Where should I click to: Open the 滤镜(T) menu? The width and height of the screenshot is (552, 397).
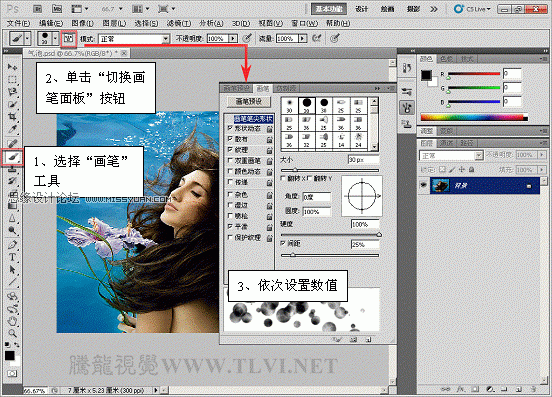(x=179, y=23)
